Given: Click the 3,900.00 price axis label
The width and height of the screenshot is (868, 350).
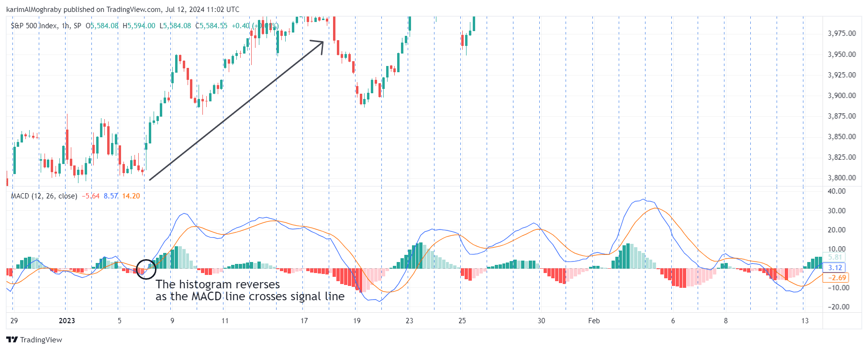Looking at the screenshot, I should [842, 96].
